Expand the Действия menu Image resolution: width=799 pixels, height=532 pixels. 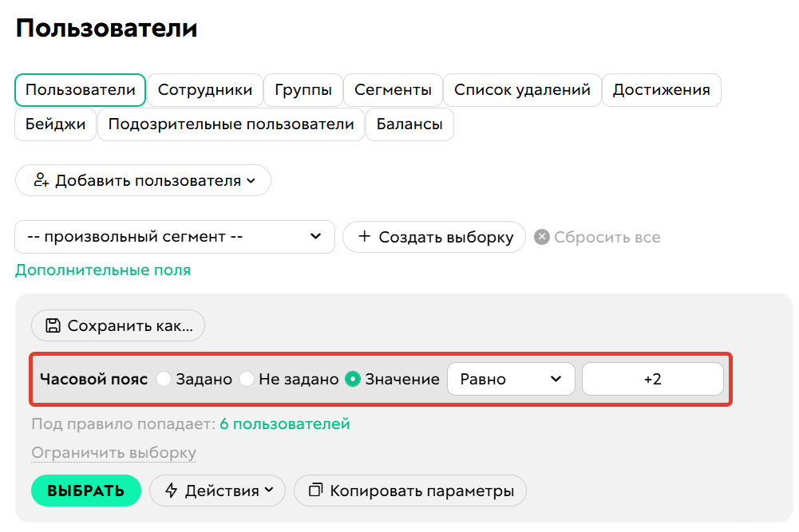[217, 491]
